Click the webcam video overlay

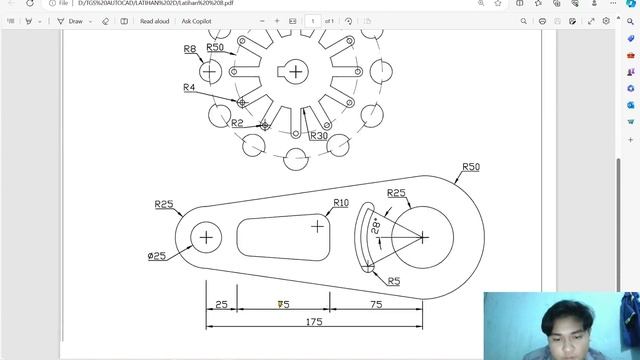point(562,326)
